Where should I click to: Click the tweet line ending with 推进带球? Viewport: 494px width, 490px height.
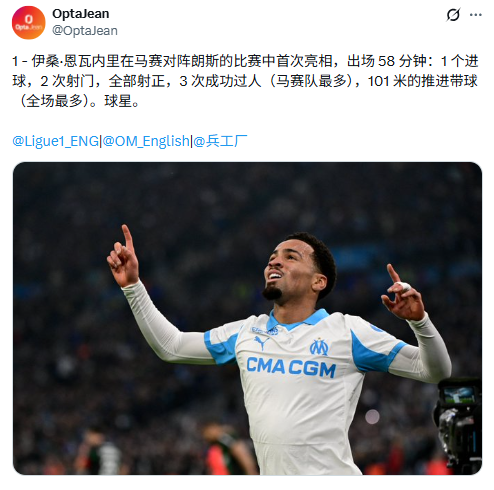click(x=245, y=81)
